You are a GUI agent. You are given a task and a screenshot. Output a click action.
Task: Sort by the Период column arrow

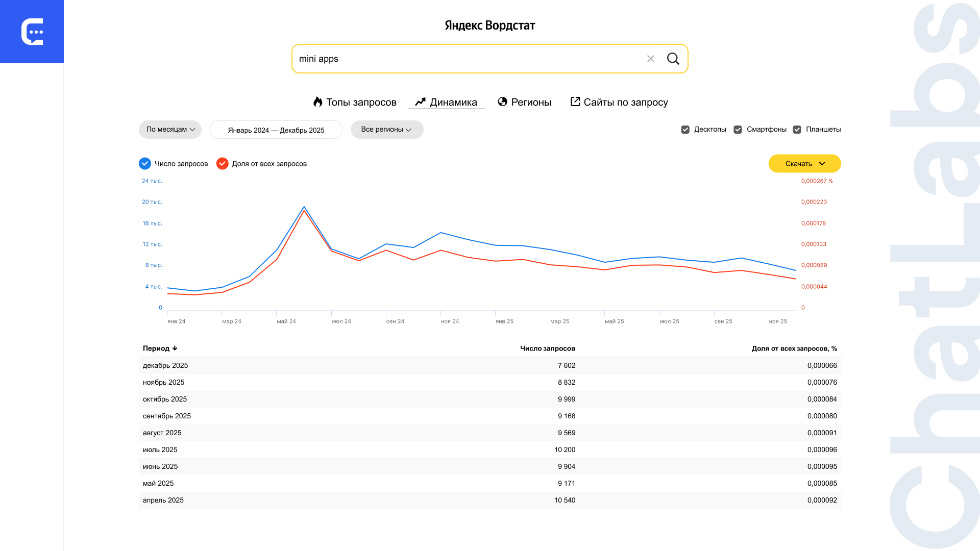(x=175, y=348)
